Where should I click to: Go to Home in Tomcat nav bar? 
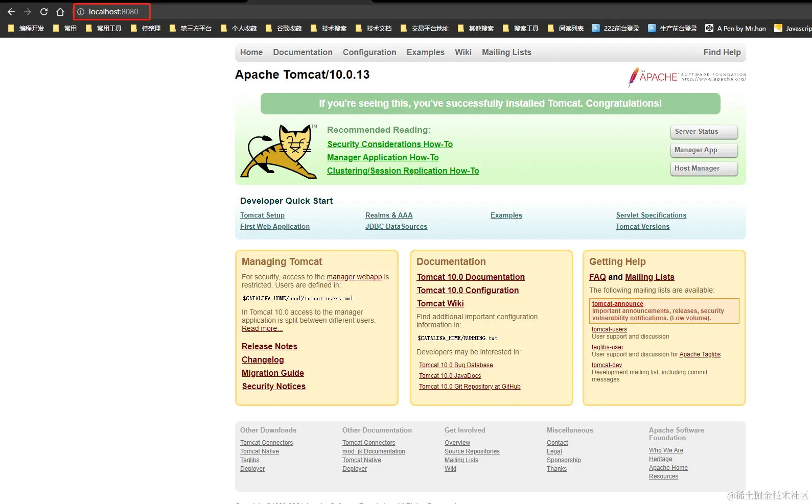[251, 52]
